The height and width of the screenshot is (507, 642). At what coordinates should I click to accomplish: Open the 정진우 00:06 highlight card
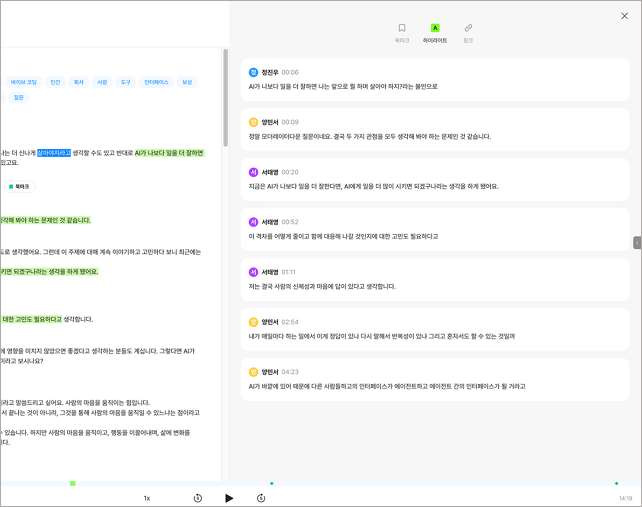(435, 79)
